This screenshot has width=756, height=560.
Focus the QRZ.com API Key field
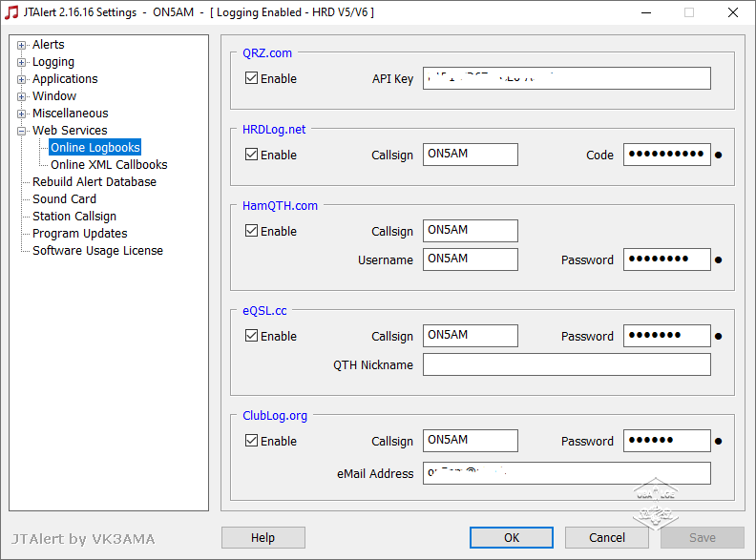coord(566,78)
